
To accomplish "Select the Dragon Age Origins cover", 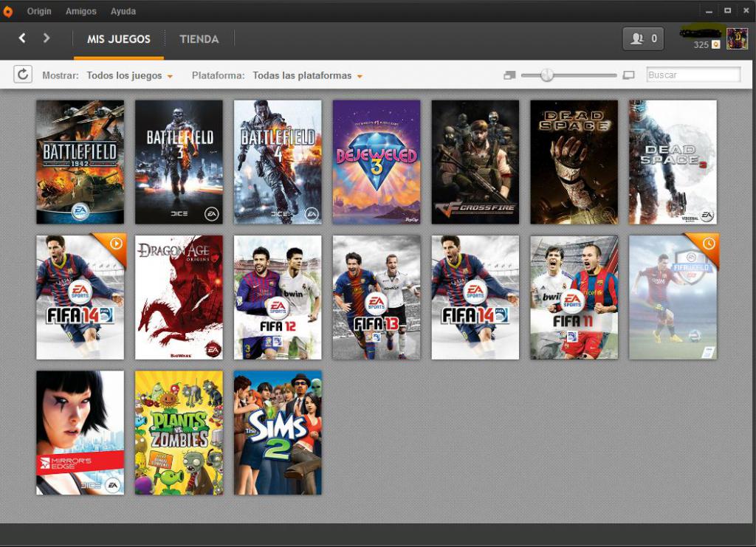I will click(179, 297).
